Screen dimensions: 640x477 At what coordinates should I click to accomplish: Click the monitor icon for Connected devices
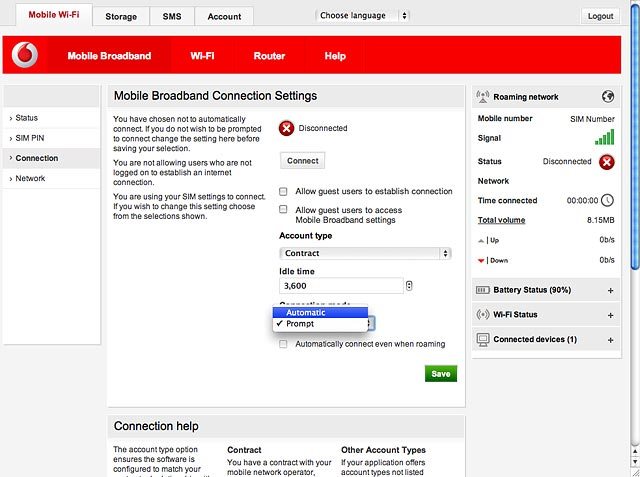(x=483, y=339)
